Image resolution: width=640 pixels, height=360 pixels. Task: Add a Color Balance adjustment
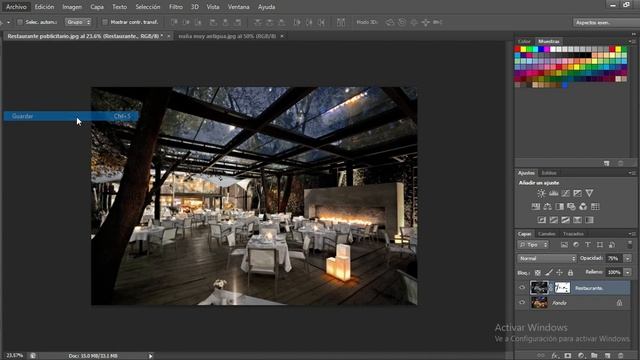click(x=547, y=207)
